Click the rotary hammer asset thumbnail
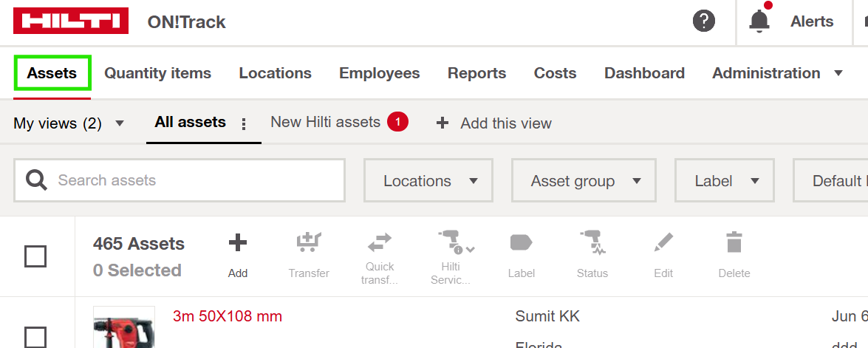Image resolution: width=868 pixels, height=348 pixels. tap(124, 327)
